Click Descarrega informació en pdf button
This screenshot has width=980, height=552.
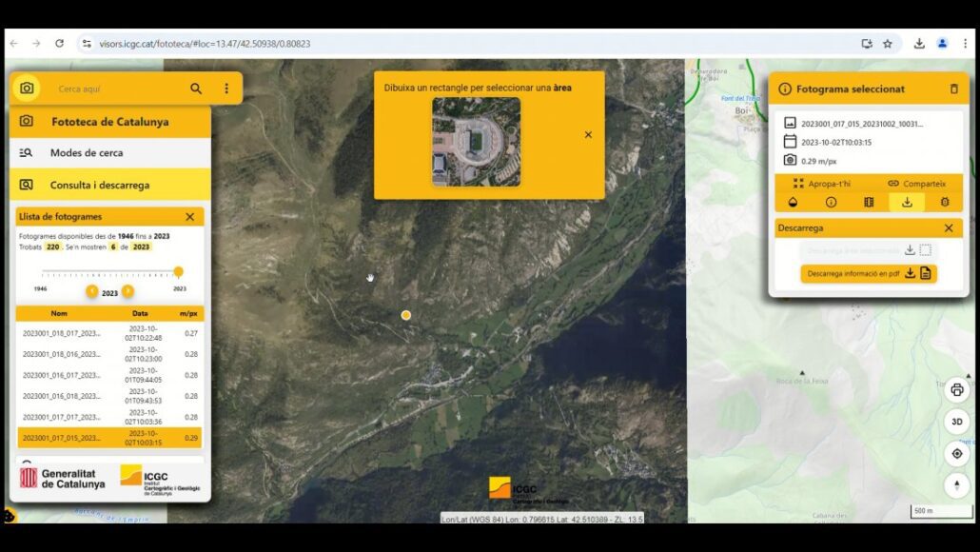tap(868, 273)
